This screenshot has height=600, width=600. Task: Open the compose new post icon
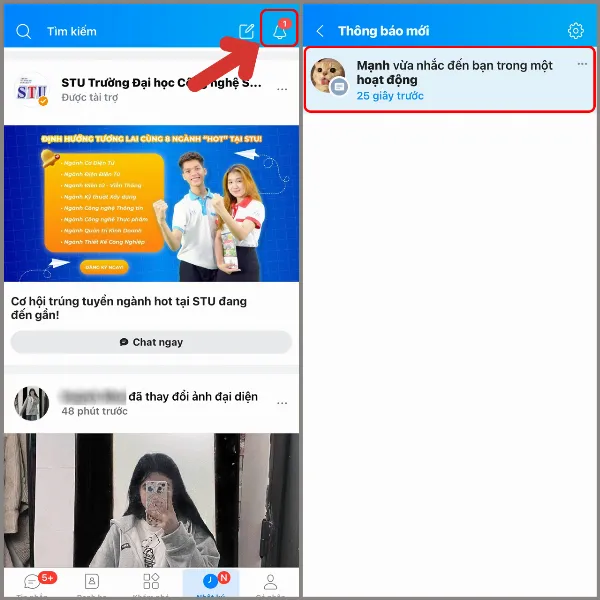[x=246, y=31]
